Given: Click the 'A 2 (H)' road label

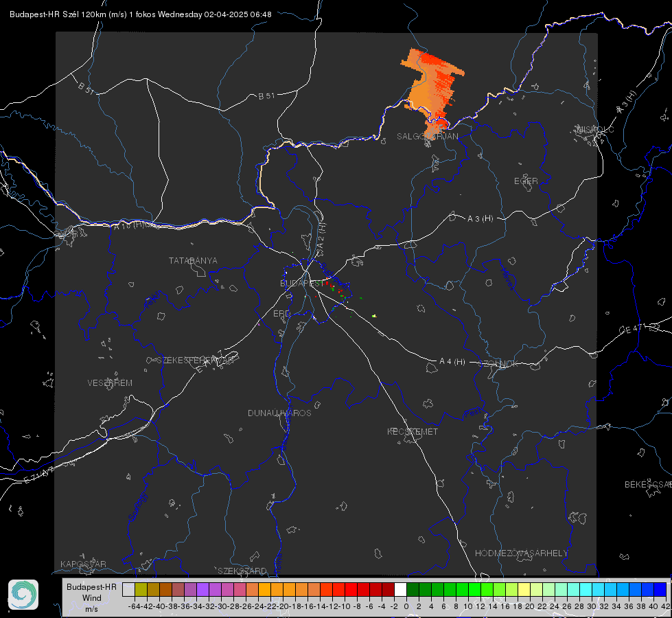Looking at the screenshot, I should [x=321, y=236].
